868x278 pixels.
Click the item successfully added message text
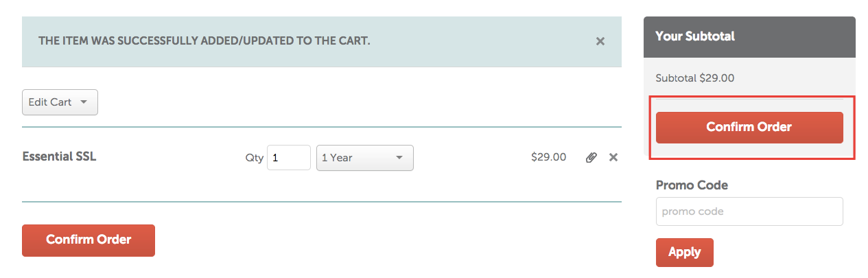click(204, 40)
